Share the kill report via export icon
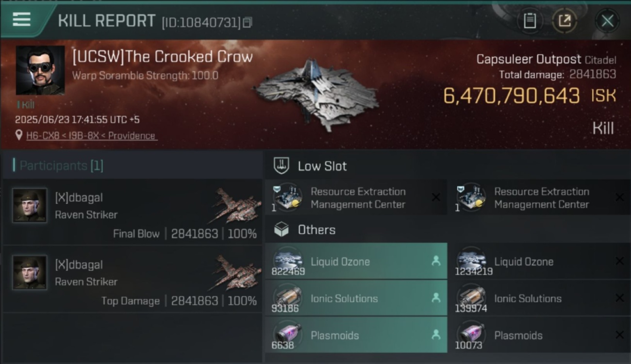Viewport: 631px width, 364px height. [x=565, y=21]
